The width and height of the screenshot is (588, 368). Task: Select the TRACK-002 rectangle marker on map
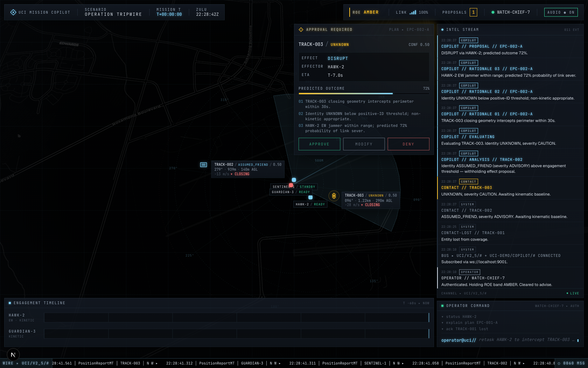203,165
